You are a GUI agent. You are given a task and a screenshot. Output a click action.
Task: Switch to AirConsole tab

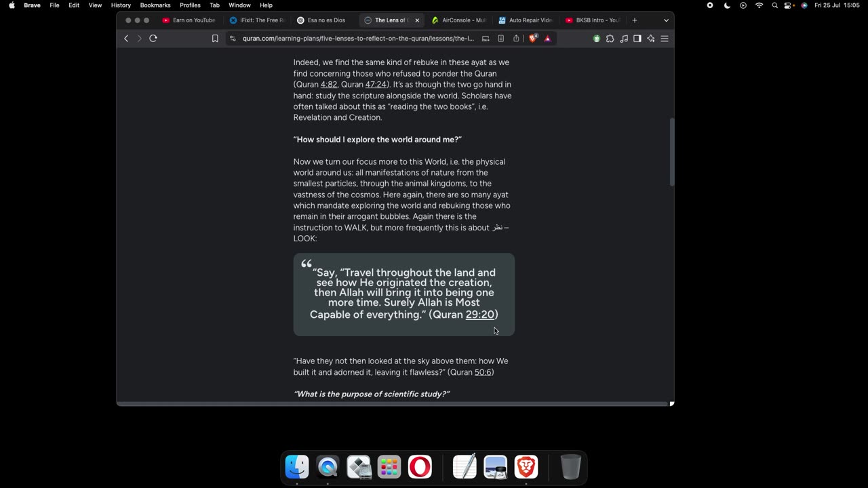click(459, 20)
